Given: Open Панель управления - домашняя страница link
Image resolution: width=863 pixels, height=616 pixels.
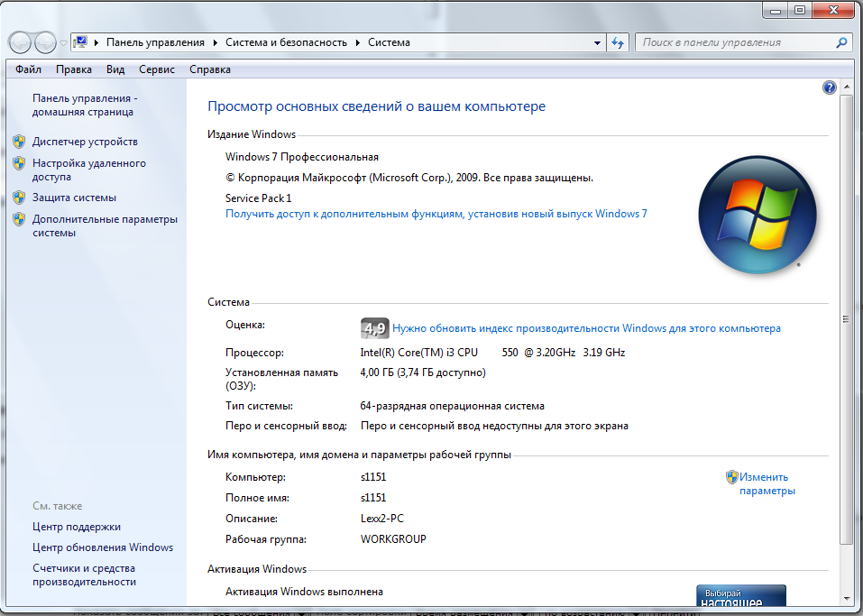Looking at the screenshot, I should (85, 106).
